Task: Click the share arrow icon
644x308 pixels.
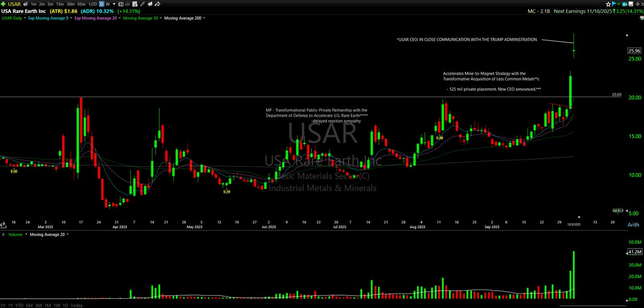Action: coord(157,4)
